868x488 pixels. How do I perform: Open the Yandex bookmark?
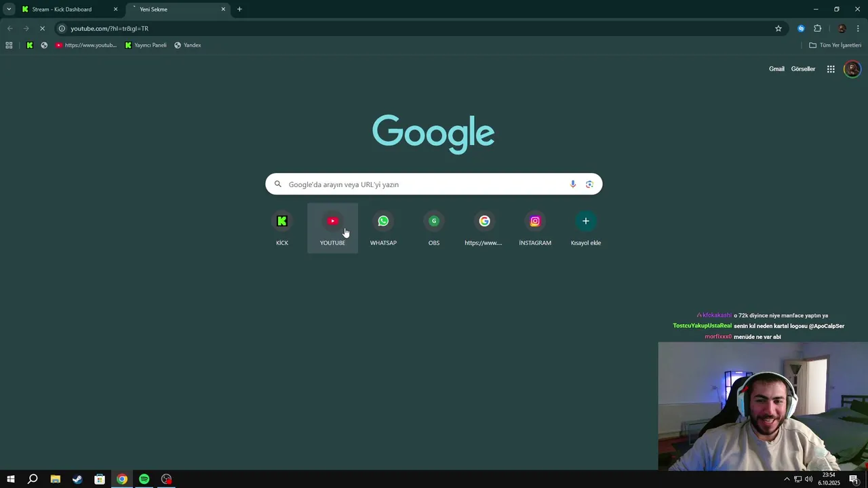188,45
